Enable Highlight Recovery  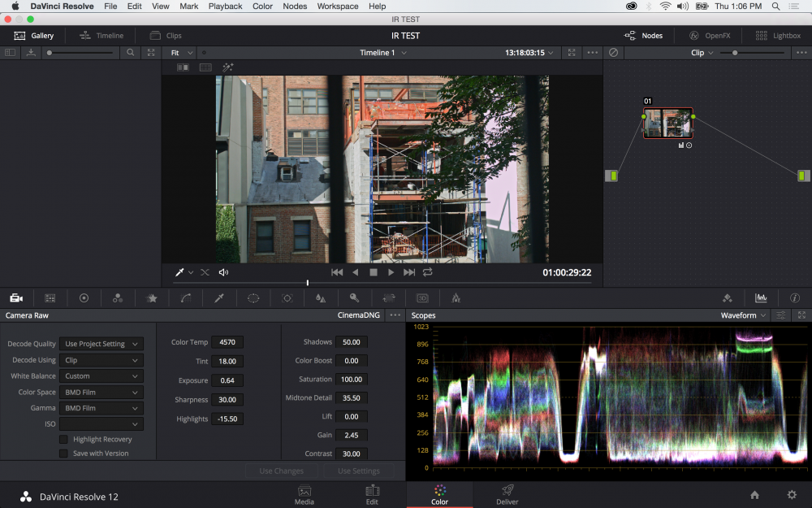coord(63,439)
